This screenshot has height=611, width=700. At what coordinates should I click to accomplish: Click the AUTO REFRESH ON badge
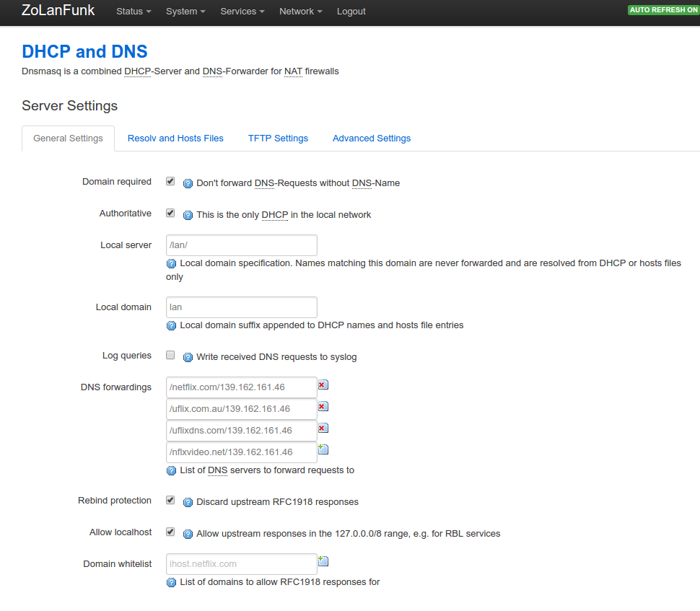(x=663, y=10)
